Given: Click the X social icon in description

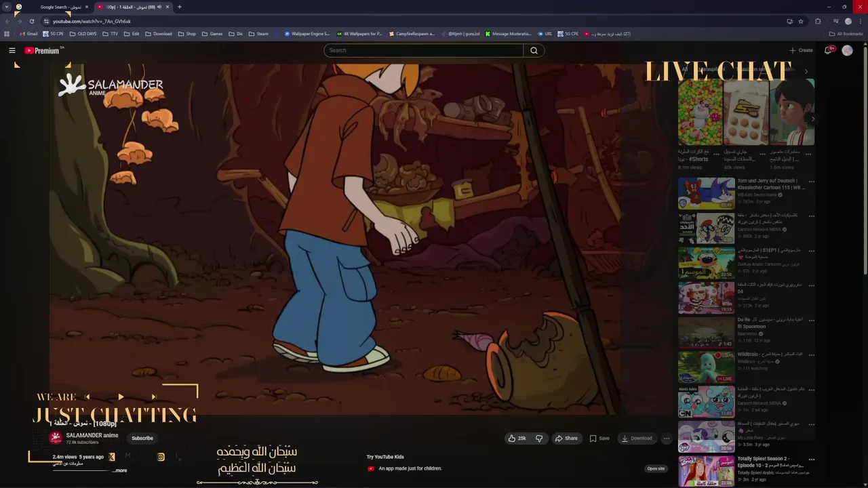Looking at the screenshot, I should tap(112, 457).
